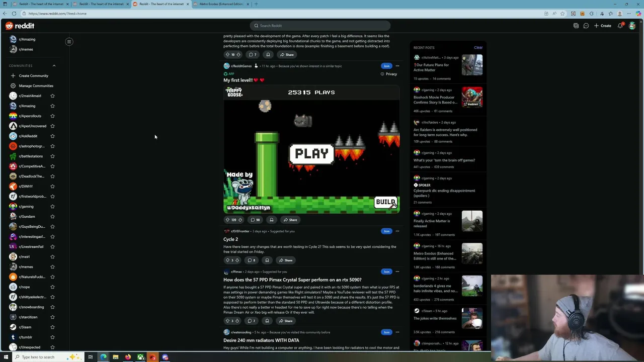This screenshot has width=644, height=362.
Task: Downvote the 'My first level!!' post
Action: (240, 220)
